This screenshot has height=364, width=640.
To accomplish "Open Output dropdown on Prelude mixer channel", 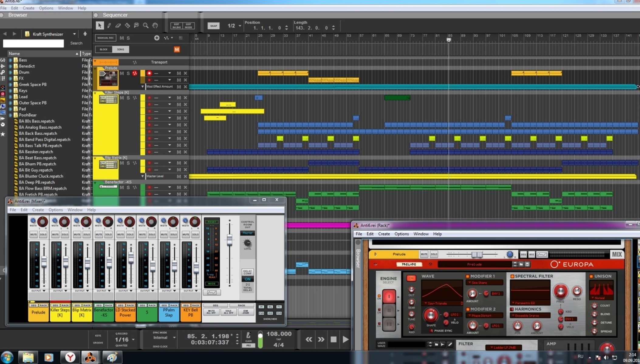I will [x=38, y=291].
